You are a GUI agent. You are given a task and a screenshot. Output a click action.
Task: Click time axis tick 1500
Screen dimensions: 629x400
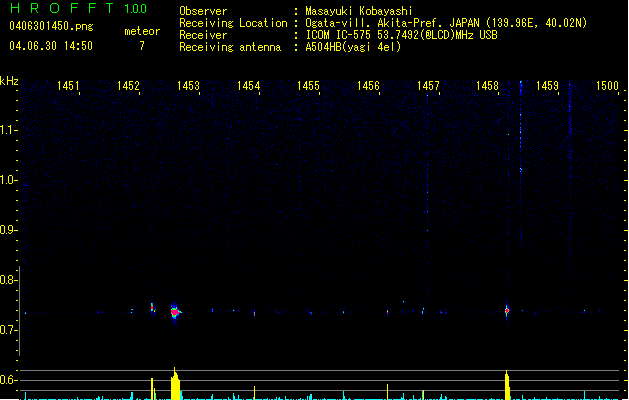(x=607, y=86)
